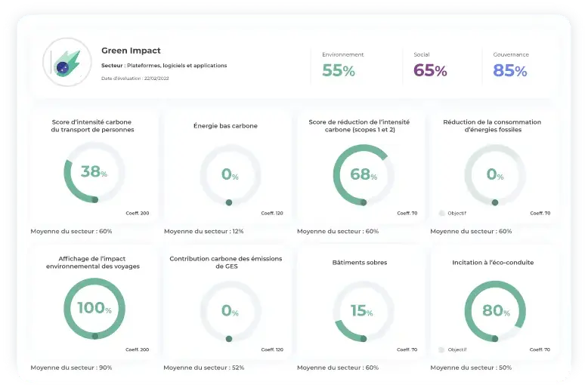The image size is (588, 388).
Task: Click the 0% gauge in the énergies fossiles card
Action: click(494, 174)
